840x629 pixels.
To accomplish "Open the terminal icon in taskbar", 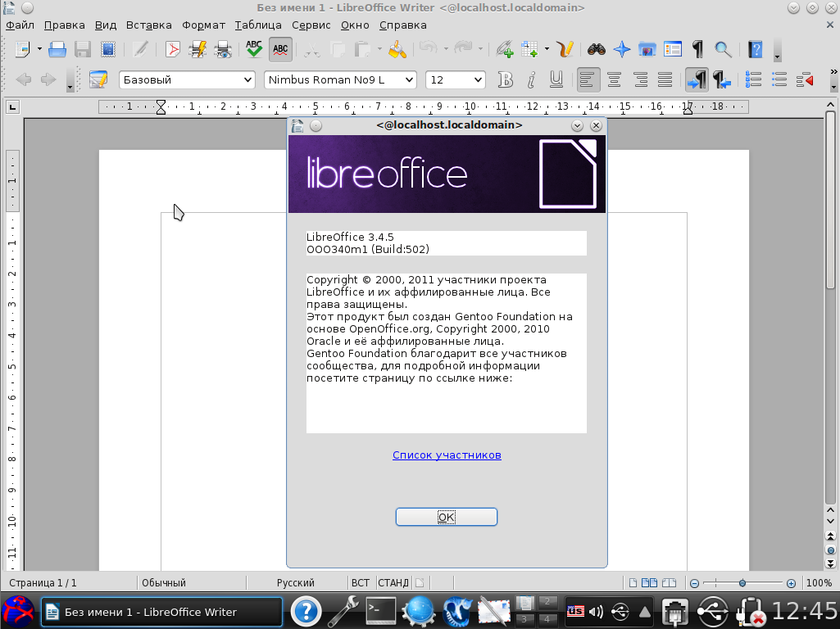I will (x=381, y=611).
